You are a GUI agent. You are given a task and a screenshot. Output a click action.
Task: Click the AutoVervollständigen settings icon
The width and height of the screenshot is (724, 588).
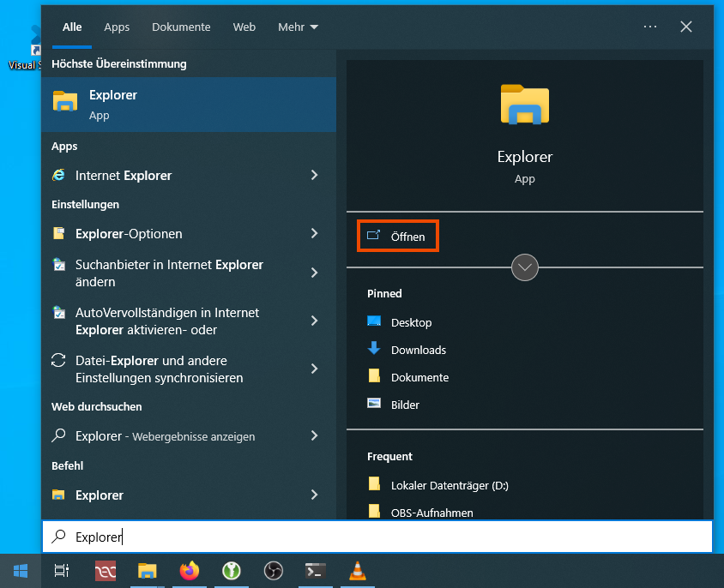58,313
